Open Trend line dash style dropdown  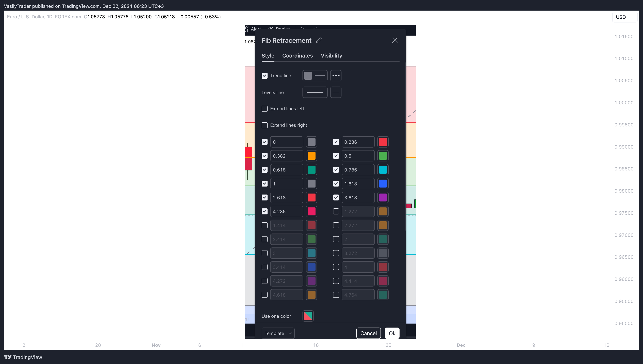[x=336, y=76]
